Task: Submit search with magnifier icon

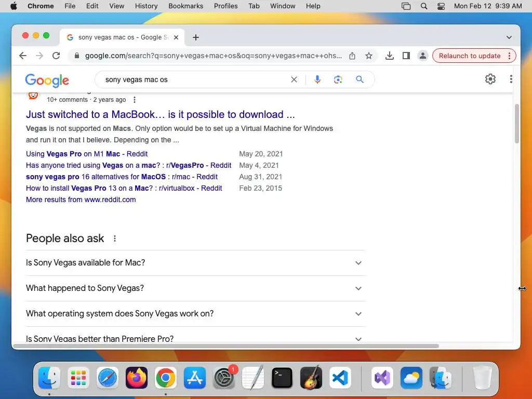Action: [360, 79]
